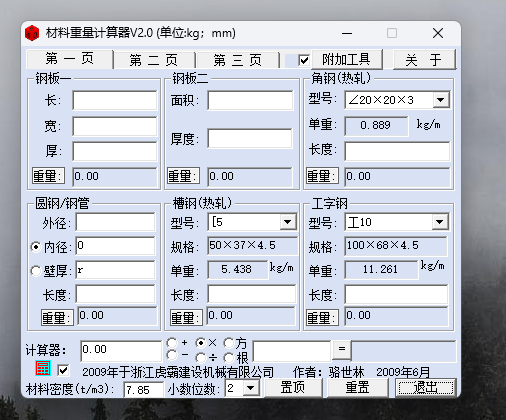The image size is (506, 420).
Task: Toggle the 附加工具 checkbox
Action: click(304, 61)
